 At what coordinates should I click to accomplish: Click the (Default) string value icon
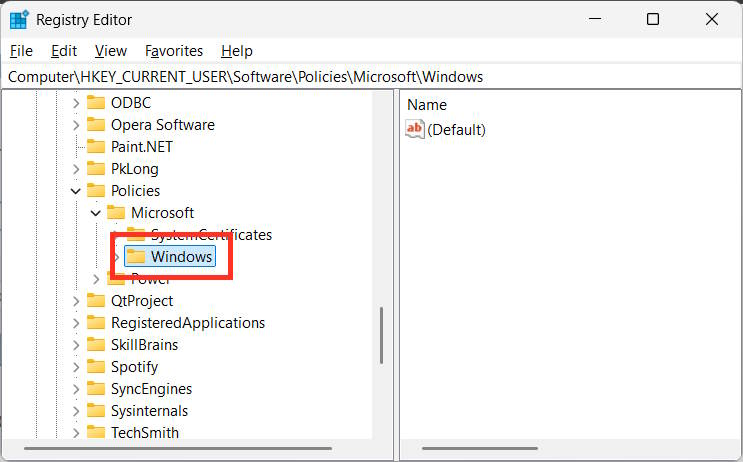415,129
